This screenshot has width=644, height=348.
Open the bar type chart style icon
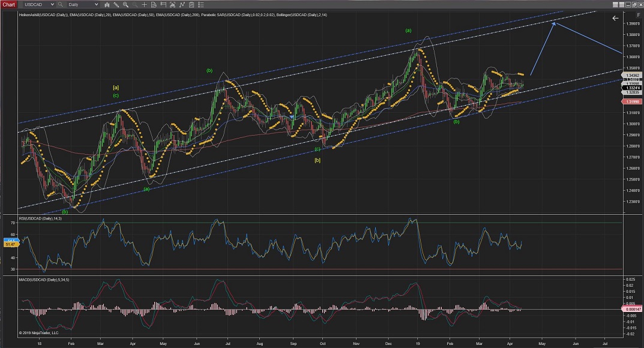[107, 5]
